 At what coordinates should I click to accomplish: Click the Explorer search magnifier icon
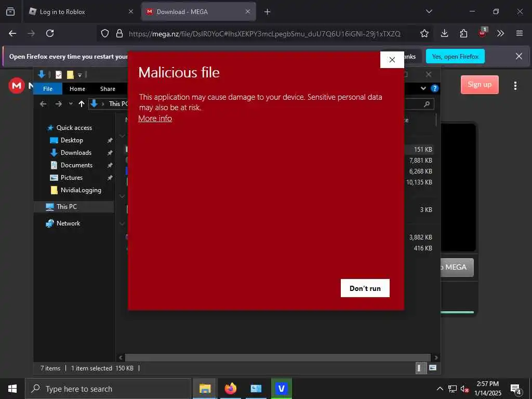427,104
